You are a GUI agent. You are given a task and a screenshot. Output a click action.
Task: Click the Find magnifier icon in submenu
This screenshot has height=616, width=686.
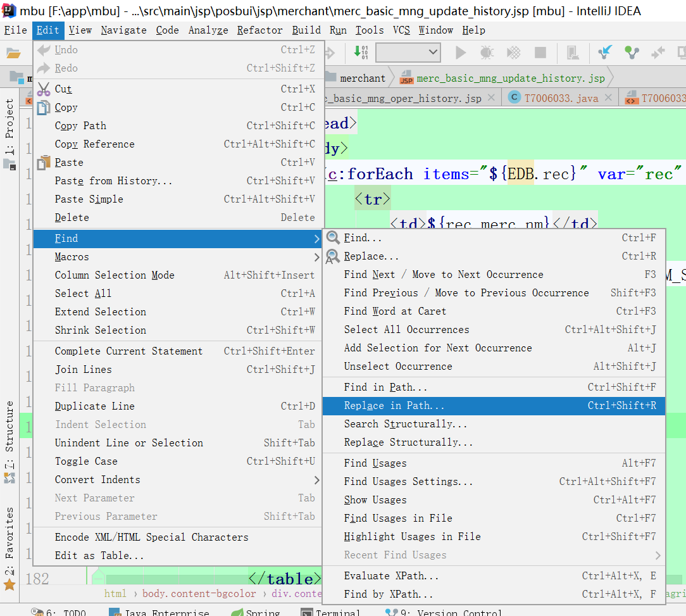point(333,238)
